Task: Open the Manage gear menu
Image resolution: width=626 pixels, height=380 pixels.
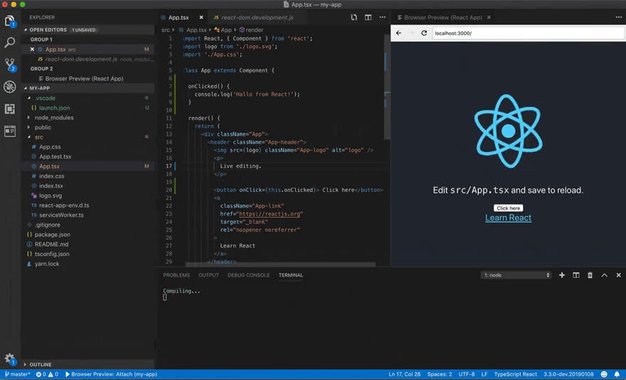Action: coord(10,358)
